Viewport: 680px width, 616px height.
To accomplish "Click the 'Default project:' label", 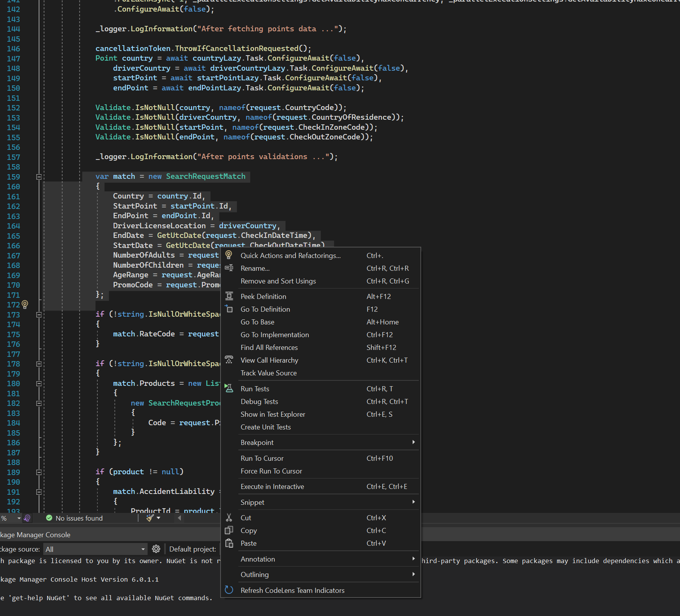I will coord(192,549).
